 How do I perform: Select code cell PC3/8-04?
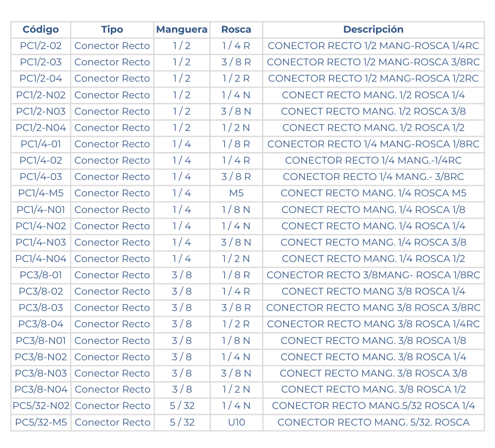point(41,324)
